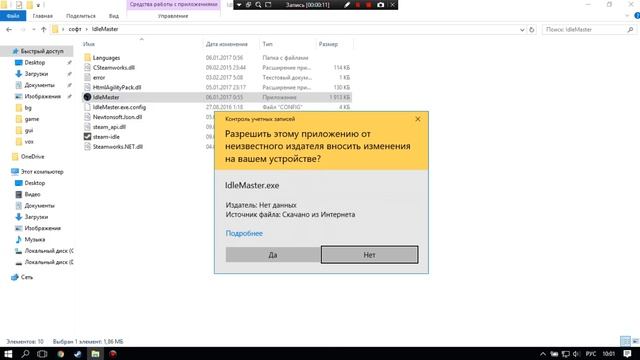Sort files by the Размер column header
This screenshot has height=360, width=640.
pos(328,44)
